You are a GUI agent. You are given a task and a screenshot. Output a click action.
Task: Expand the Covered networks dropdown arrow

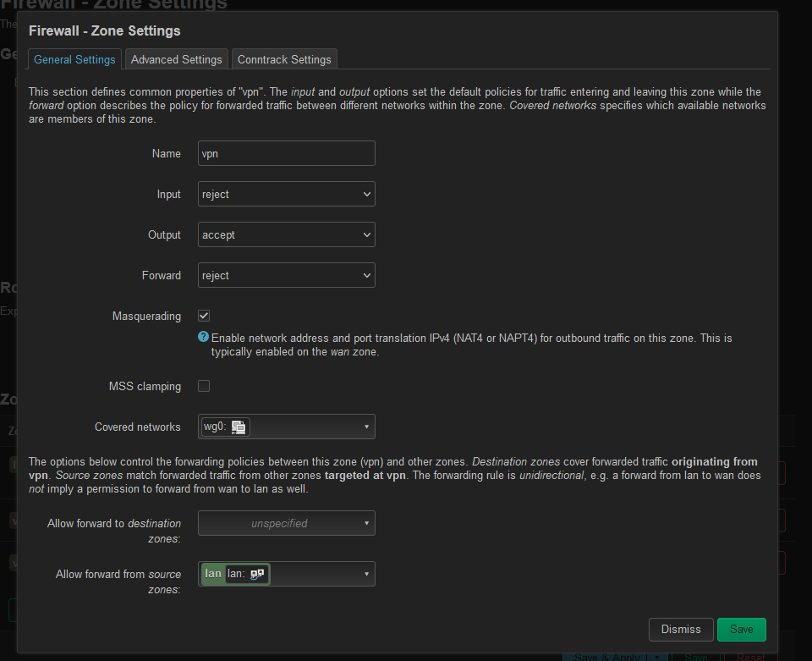coord(366,427)
